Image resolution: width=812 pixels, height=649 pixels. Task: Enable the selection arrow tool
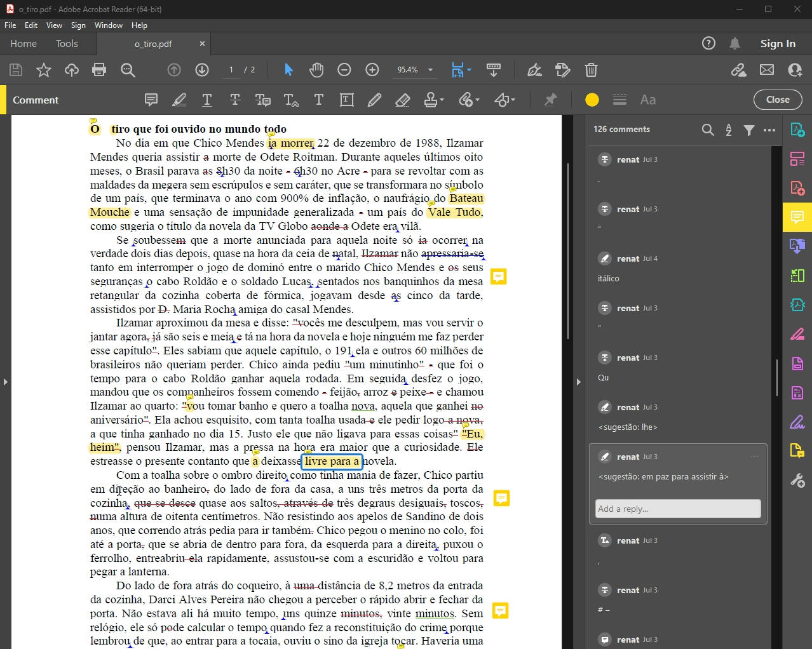tap(288, 70)
